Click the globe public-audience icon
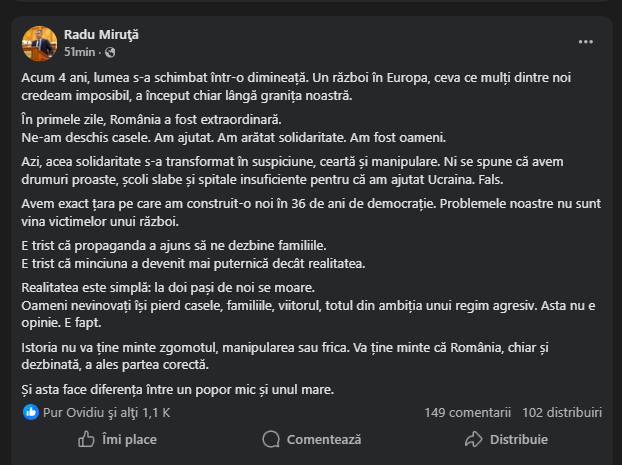The height and width of the screenshot is (465, 622). click(109, 52)
